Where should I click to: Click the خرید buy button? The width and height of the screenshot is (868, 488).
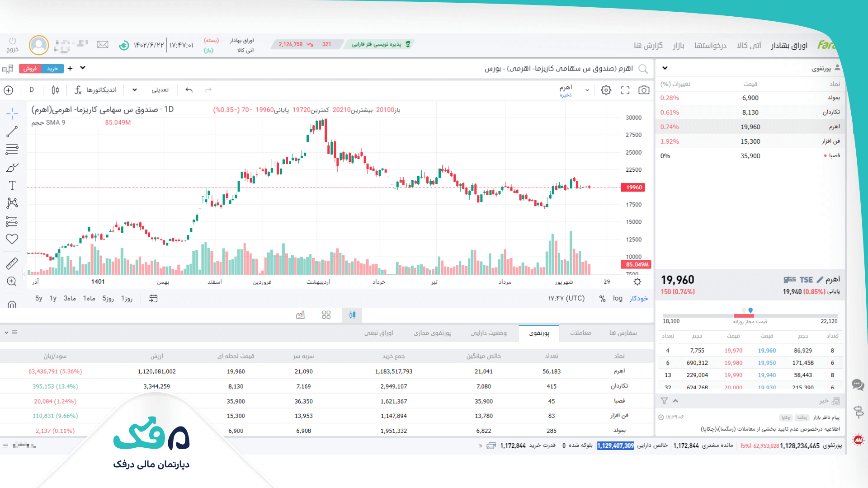coord(52,69)
